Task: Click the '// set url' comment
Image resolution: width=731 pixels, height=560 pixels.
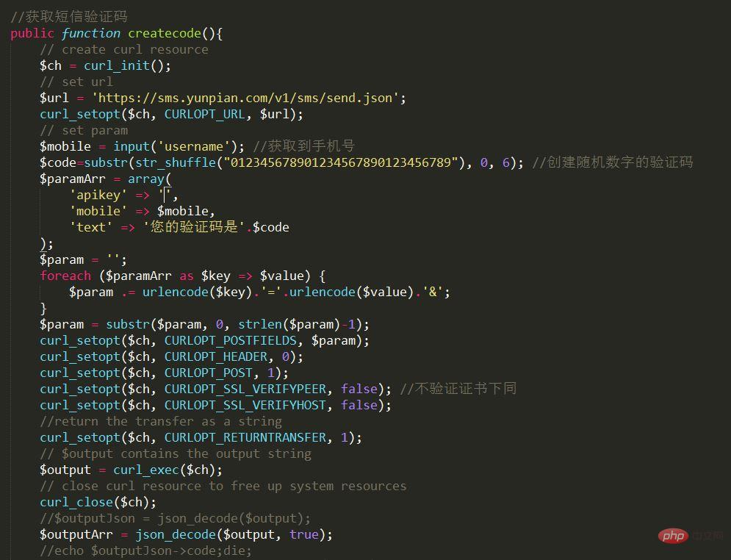Action: pyautogui.click(x=76, y=82)
